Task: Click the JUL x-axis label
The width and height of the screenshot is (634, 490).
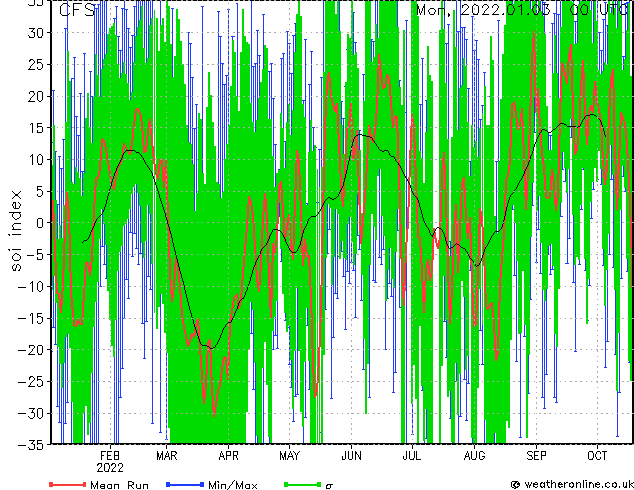Action: [x=412, y=456]
